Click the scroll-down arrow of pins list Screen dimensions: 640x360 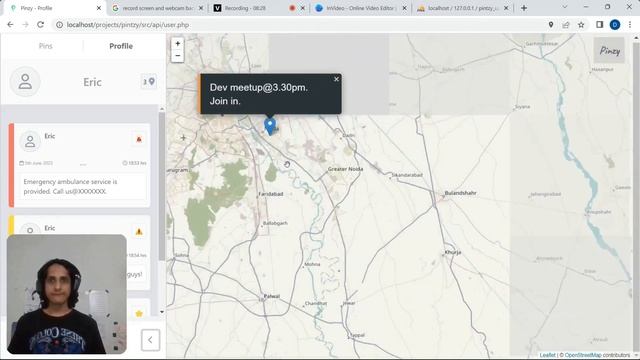[162, 312]
